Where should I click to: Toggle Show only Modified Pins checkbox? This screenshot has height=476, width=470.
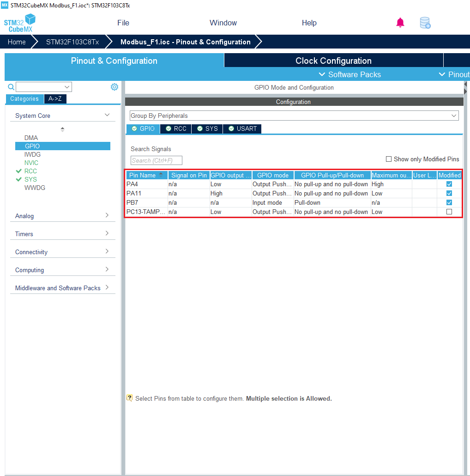[388, 159]
